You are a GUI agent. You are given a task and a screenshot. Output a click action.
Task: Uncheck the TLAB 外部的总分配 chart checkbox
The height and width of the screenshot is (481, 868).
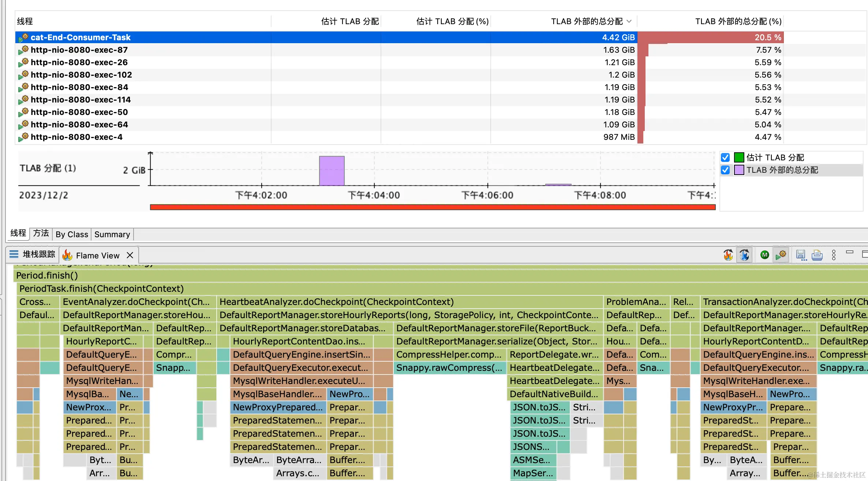[725, 170]
